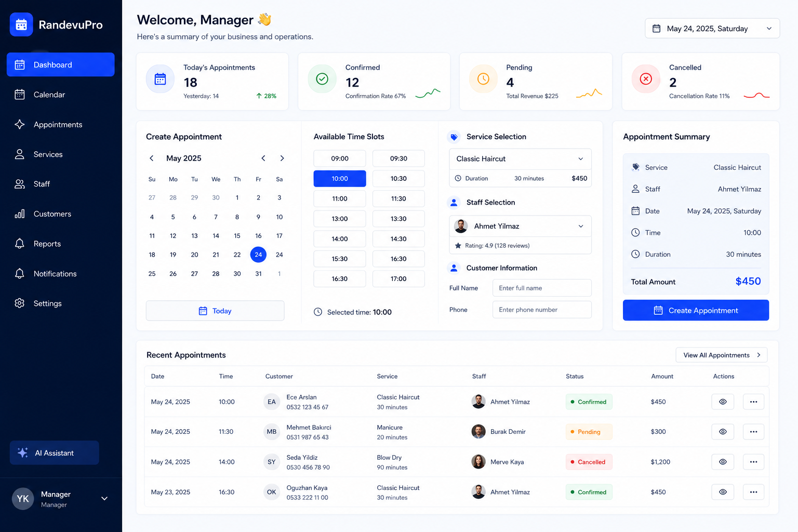This screenshot has height=532, width=798.
Task: Click the left chevron beside next-month arrow
Action: pos(263,158)
